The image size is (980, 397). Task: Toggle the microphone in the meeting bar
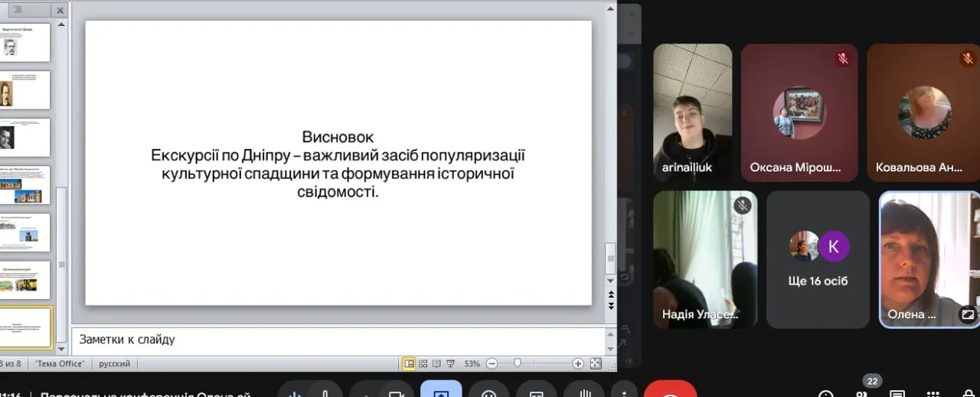(324, 393)
